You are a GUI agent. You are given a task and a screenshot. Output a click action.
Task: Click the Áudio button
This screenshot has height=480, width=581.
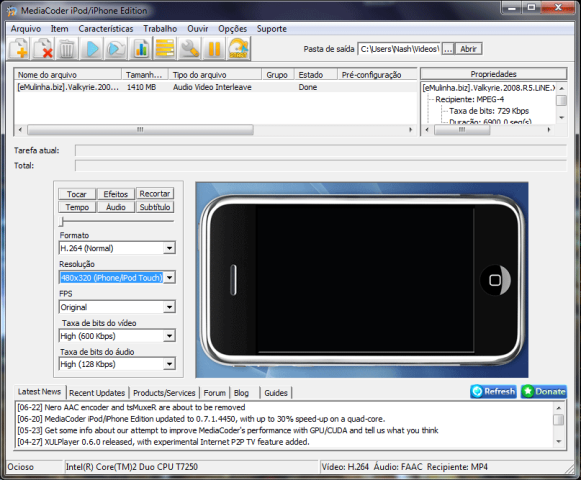coord(116,207)
